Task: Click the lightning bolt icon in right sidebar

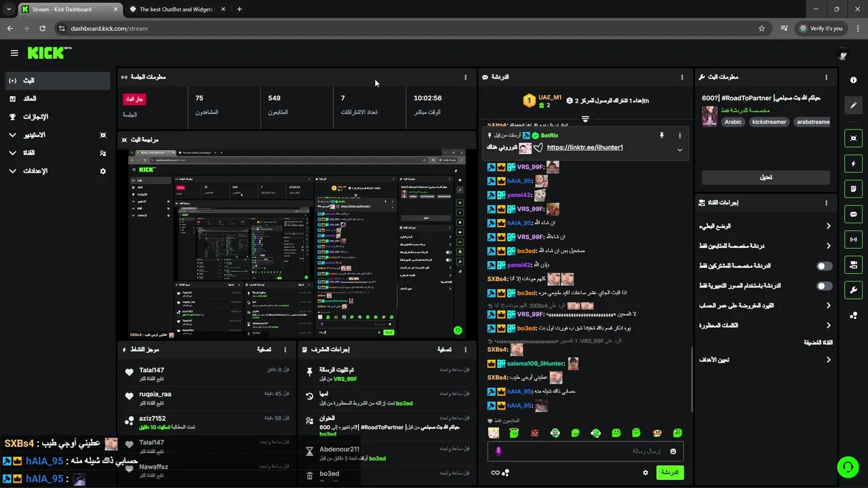Action: 853,163
